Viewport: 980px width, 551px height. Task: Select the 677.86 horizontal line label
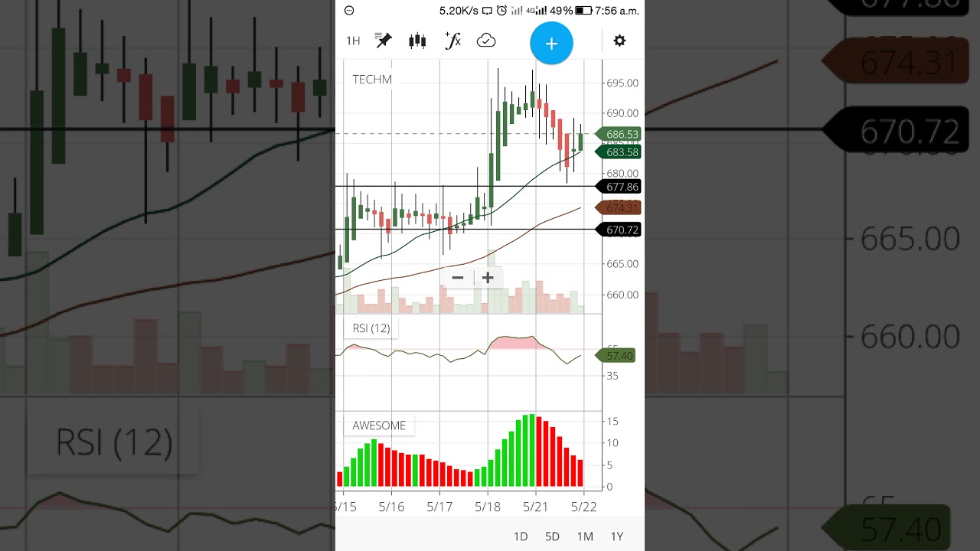coord(619,187)
